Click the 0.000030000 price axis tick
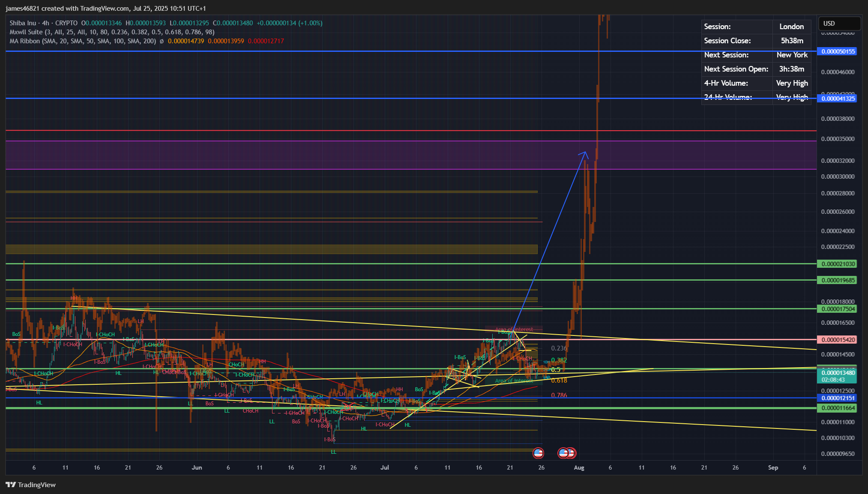The width and height of the screenshot is (868, 494). [x=838, y=177]
